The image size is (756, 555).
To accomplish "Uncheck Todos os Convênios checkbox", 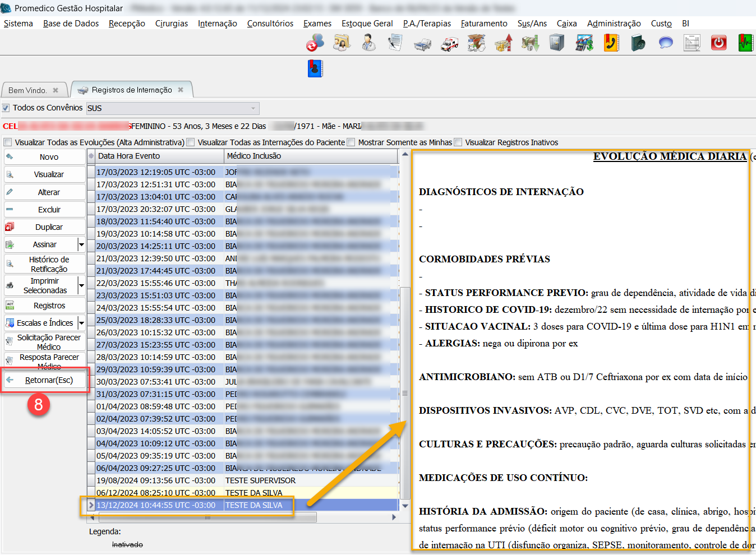I will (x=6, y=108).
